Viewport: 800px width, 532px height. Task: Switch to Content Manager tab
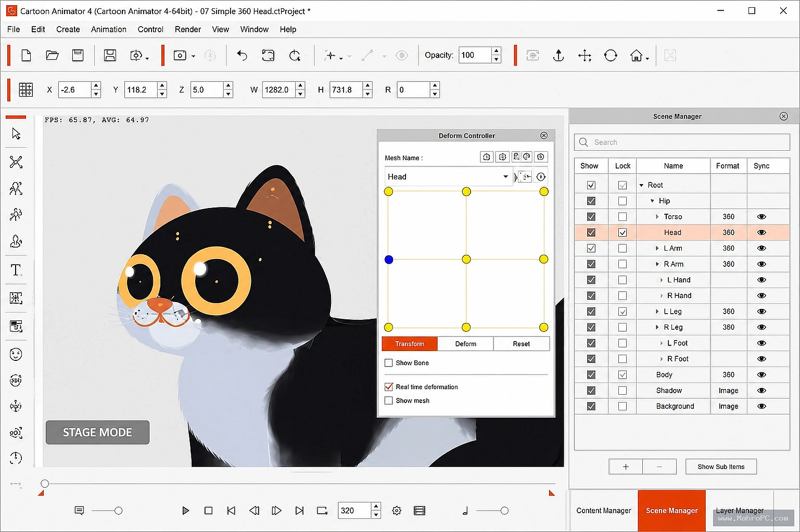(604, 511)
